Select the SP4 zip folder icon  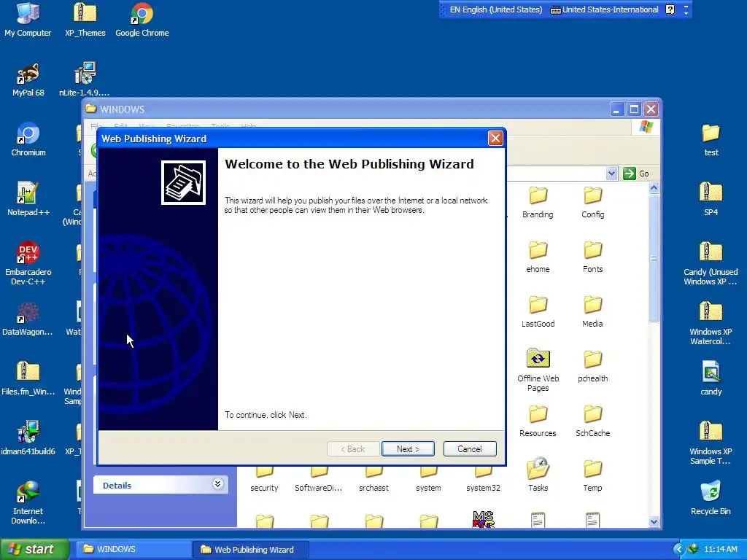pos(711,199)
